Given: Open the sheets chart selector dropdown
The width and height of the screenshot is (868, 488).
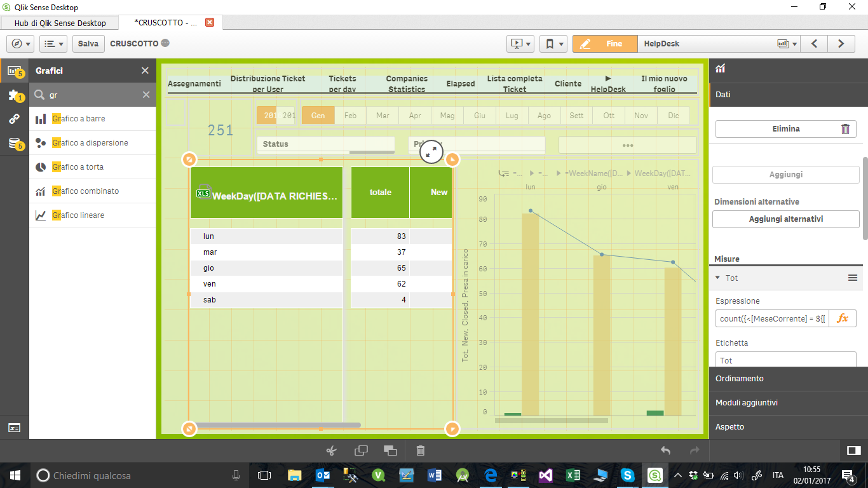Looking at the screenshot, I should (x=787, y=44).
